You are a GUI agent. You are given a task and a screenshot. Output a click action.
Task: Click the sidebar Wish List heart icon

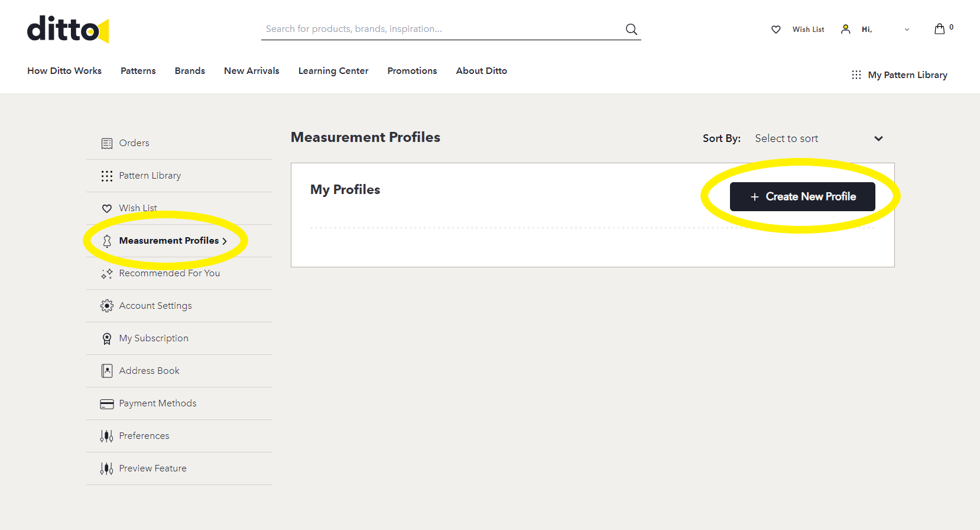107,208
